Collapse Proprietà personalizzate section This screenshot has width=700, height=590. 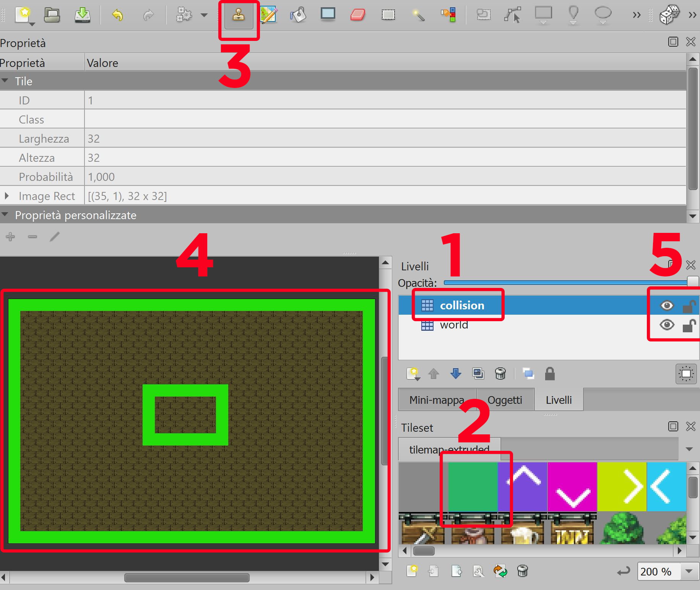(5, 215)
